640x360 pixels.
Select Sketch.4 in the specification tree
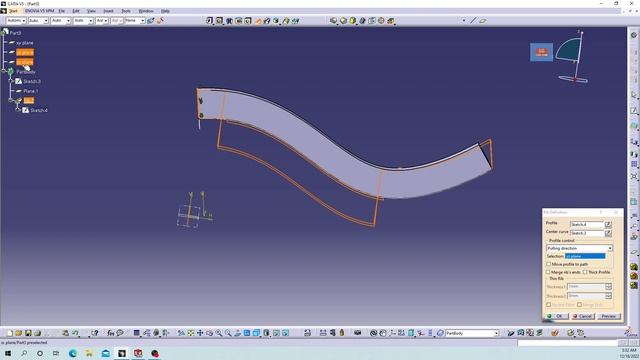39,110
